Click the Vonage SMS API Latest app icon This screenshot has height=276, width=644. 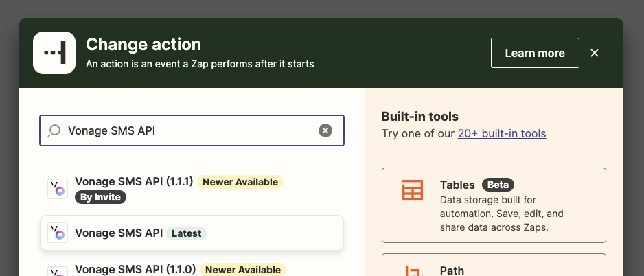pos(58,233)
